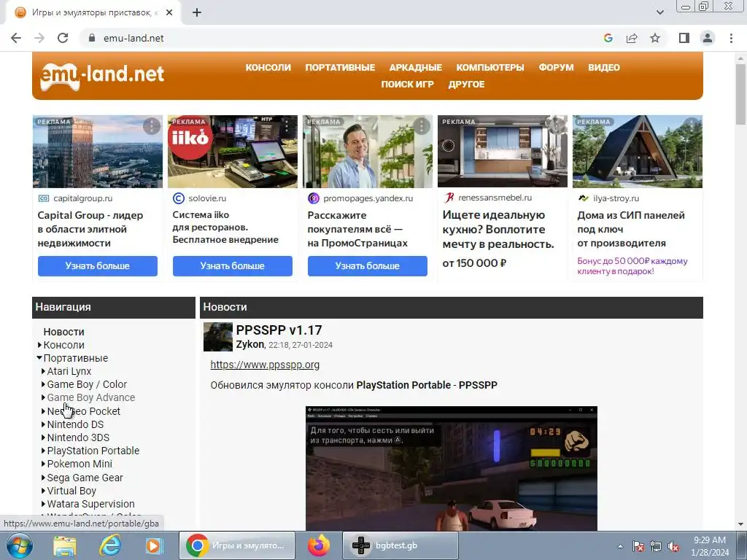747x560 pixels.
Task: Go to ФОРУМ in header
Action: [556, 68]
